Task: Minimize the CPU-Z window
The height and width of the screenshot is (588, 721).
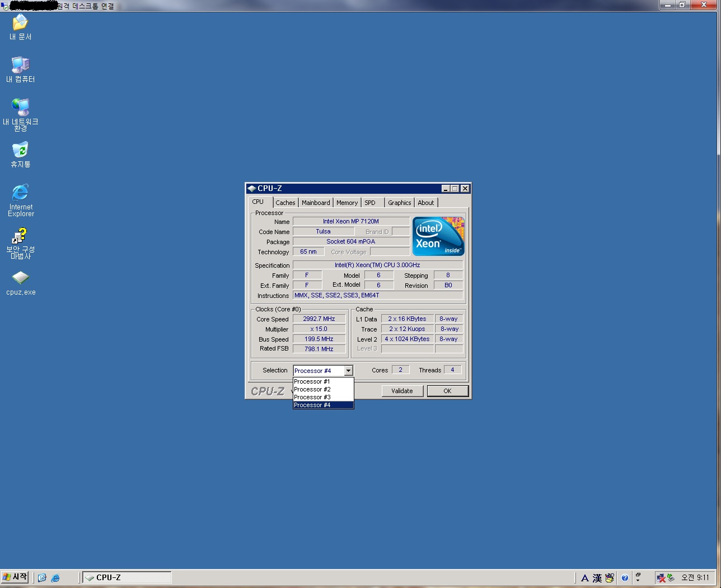Action: 446,189
